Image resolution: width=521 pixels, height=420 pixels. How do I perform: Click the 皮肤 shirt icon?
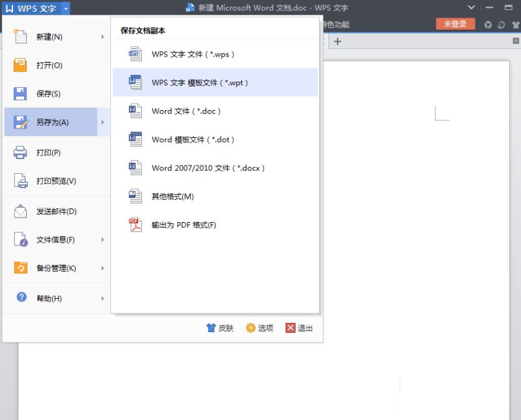211,328
